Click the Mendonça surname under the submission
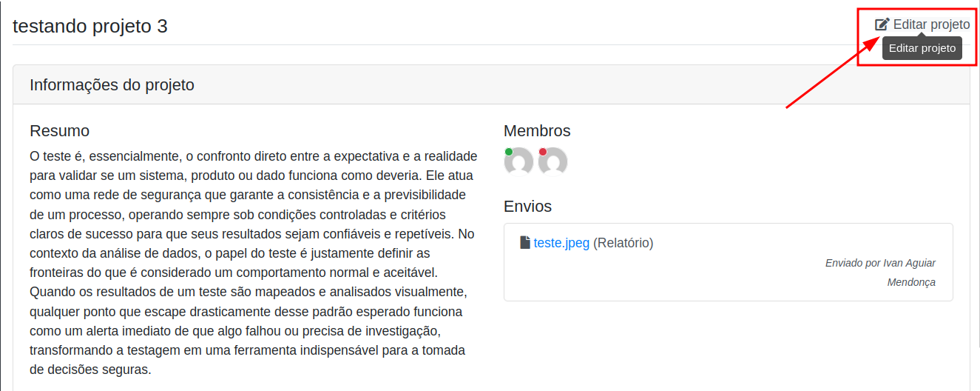This screenshot has width=980, height=391. tap(911, 282)
